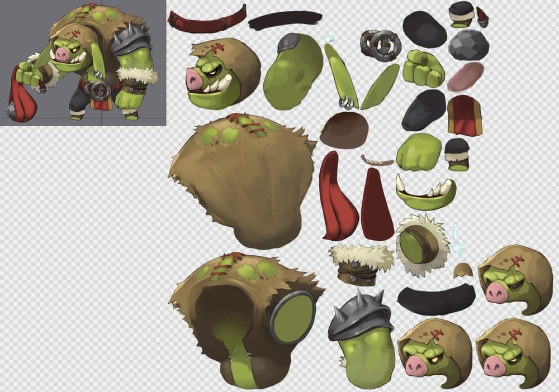Viewport: 559px width, 392px height.
Task: Select the small brown shell fragment
Action: pyautogui.click(x=463, y=270)
